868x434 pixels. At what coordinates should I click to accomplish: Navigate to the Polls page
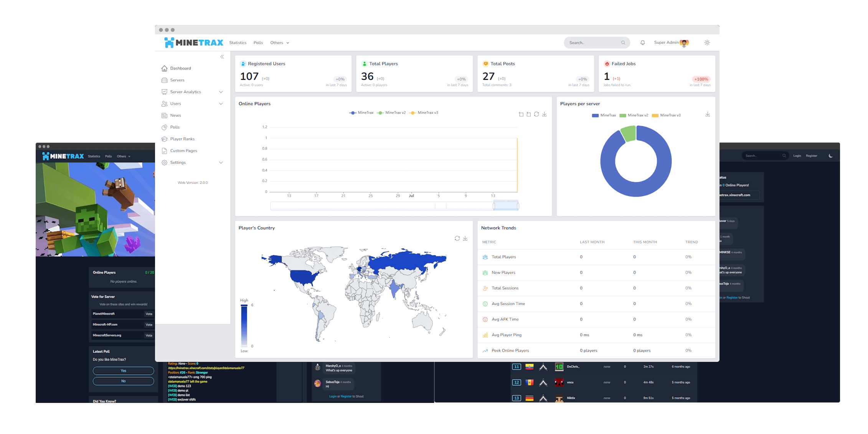coord(258,43)
